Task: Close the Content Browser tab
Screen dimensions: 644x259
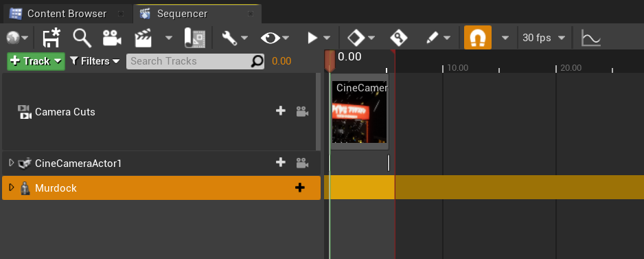Action: click(120, 14)
